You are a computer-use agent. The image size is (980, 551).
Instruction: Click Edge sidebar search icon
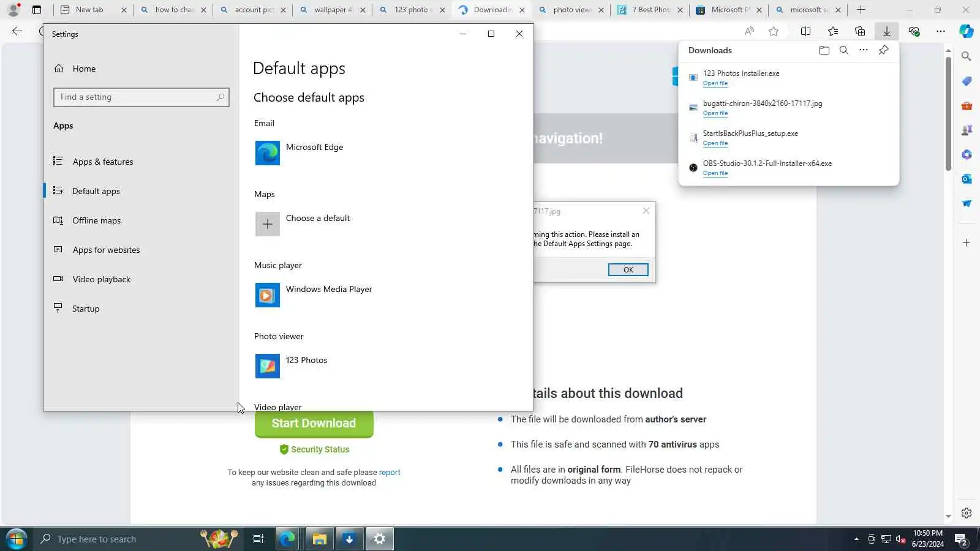[x=967, y=56]
